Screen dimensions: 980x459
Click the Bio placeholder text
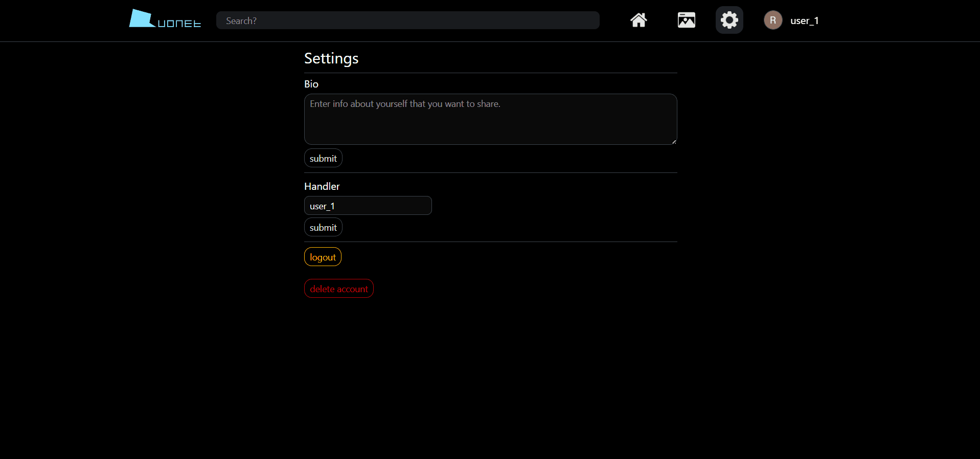point(405,104)
